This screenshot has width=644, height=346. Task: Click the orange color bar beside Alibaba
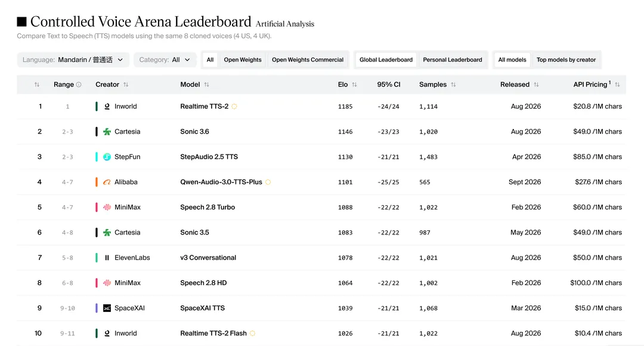point(97,182)
